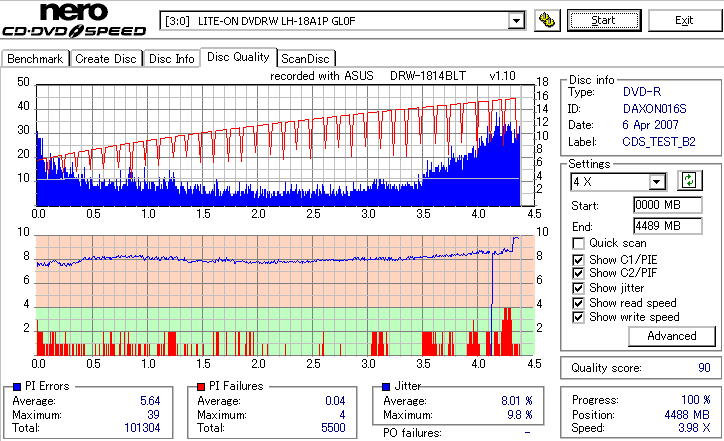
Task: Click the Advanced button
Action: coord(672,336)
